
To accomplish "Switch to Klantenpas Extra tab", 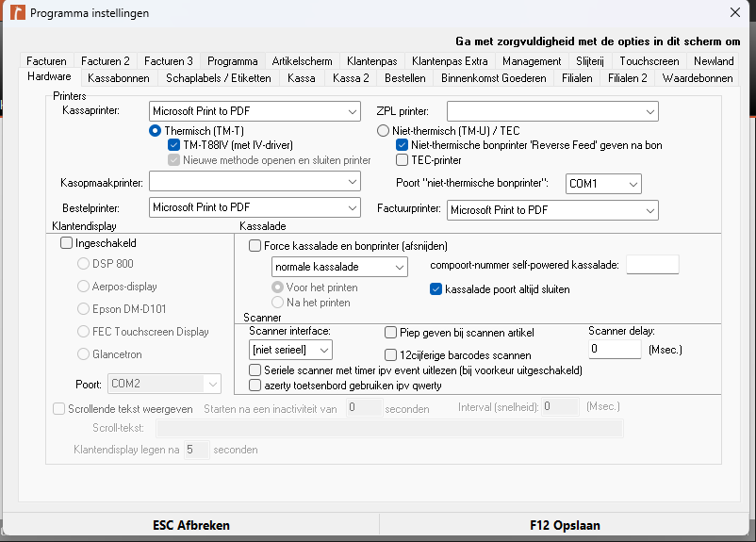I will point(450,61).
